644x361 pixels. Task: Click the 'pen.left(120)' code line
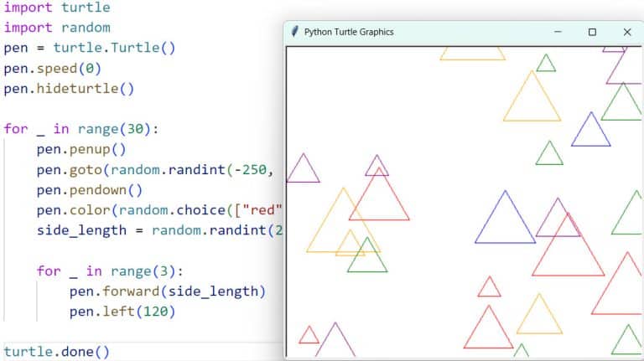pyautogui.click(x=122, y=312)
